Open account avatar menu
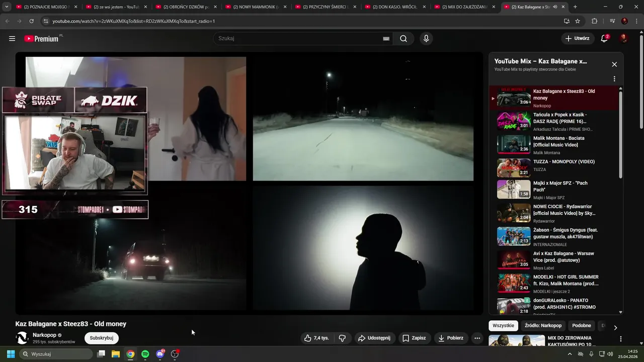 point(623,39)
